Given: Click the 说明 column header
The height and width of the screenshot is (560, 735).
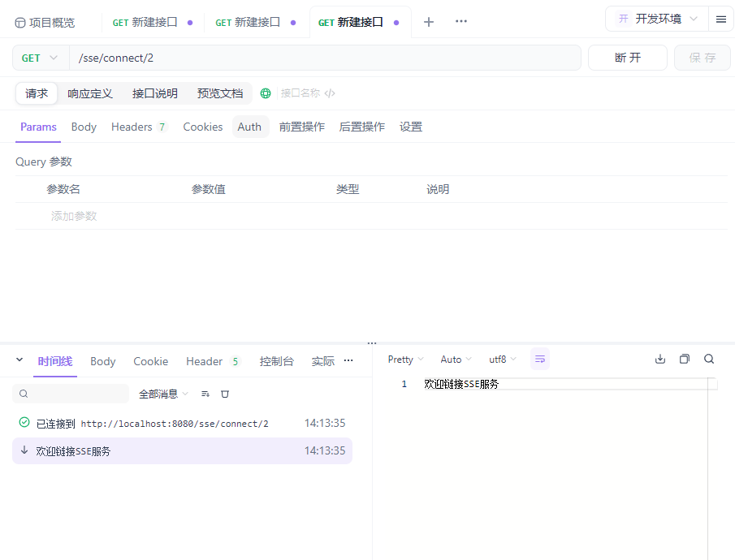Looking at the screenshot, I should [x=438, y=189].
